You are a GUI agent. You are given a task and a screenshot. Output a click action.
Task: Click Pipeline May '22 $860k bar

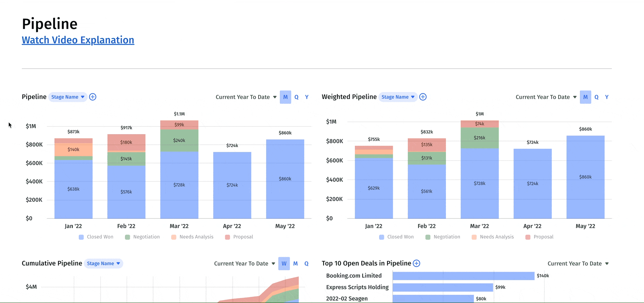pyautogui.click(x=285, y=179)
